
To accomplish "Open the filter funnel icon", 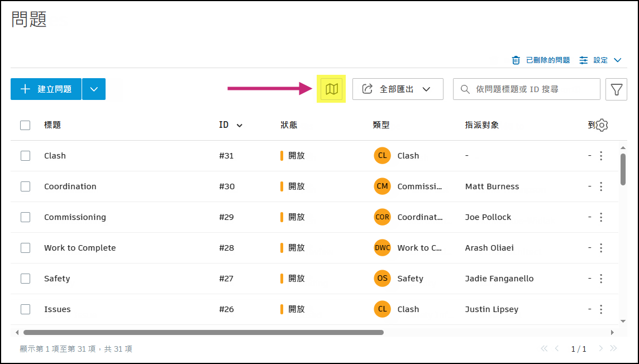I will (x=616, y=89).
